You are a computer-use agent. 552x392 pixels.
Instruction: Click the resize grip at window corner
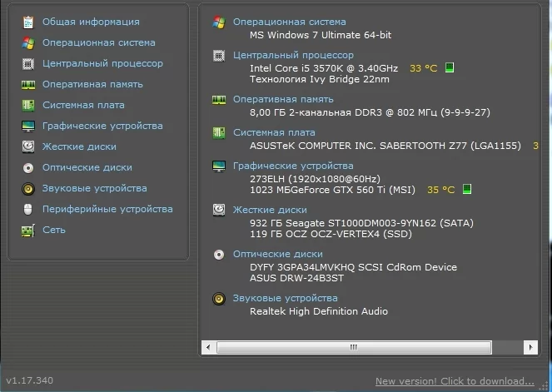[545, 385]
